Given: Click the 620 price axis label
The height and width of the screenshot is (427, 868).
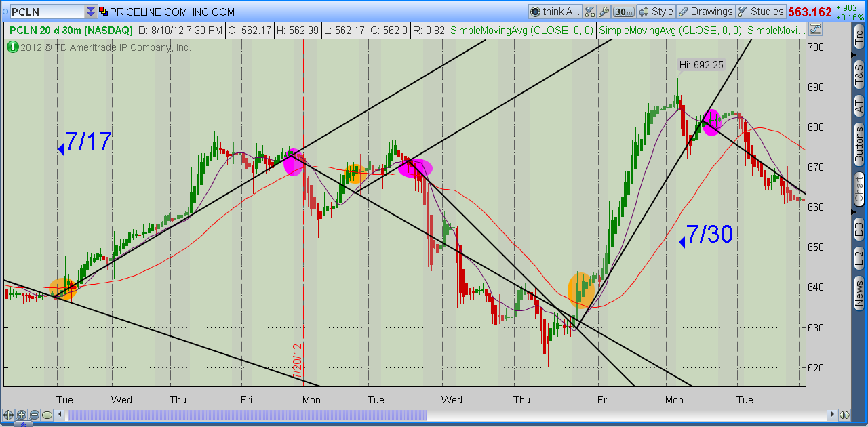Looking at the screenshot, I should 816,367.
